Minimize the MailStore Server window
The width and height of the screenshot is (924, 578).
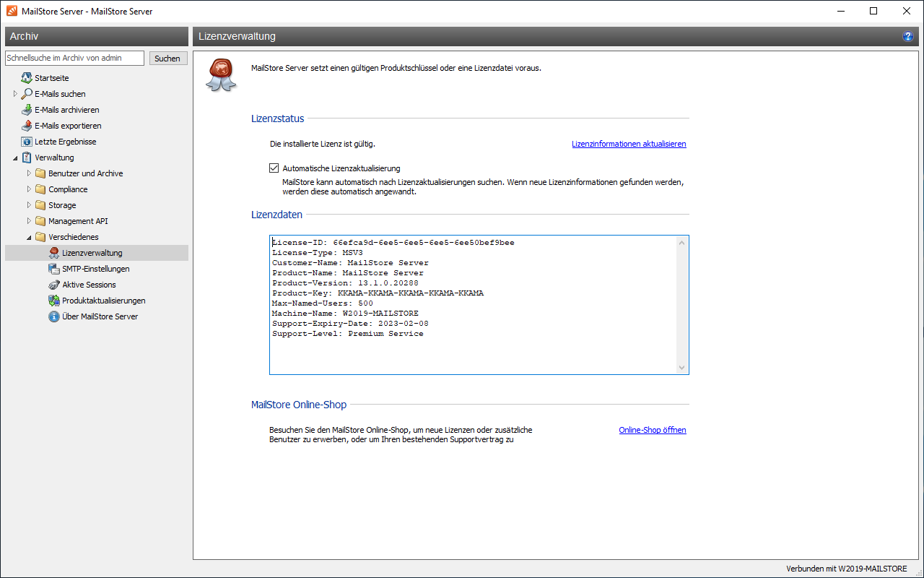point(840,11)
